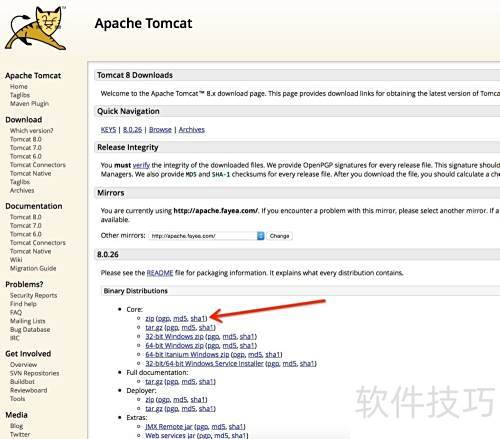Open the KEYS link in Quick Navigation
The width and height of the screenshot is (500, 439).
click(x=108, y=130)
